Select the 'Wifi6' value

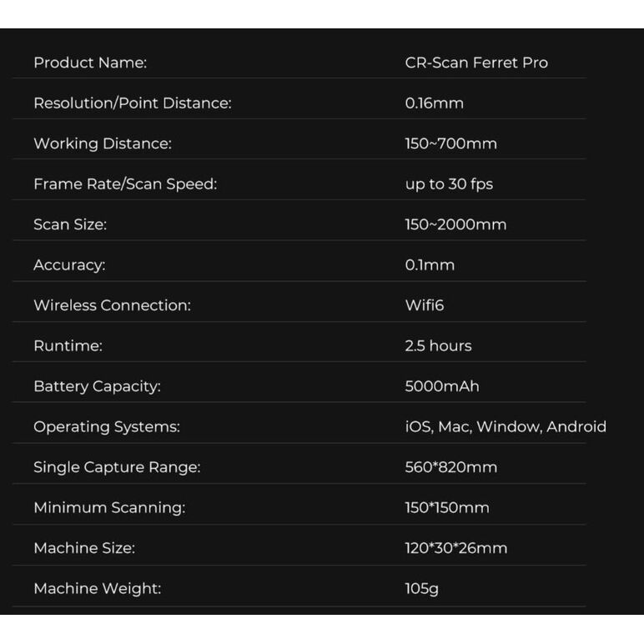point(425,305)
